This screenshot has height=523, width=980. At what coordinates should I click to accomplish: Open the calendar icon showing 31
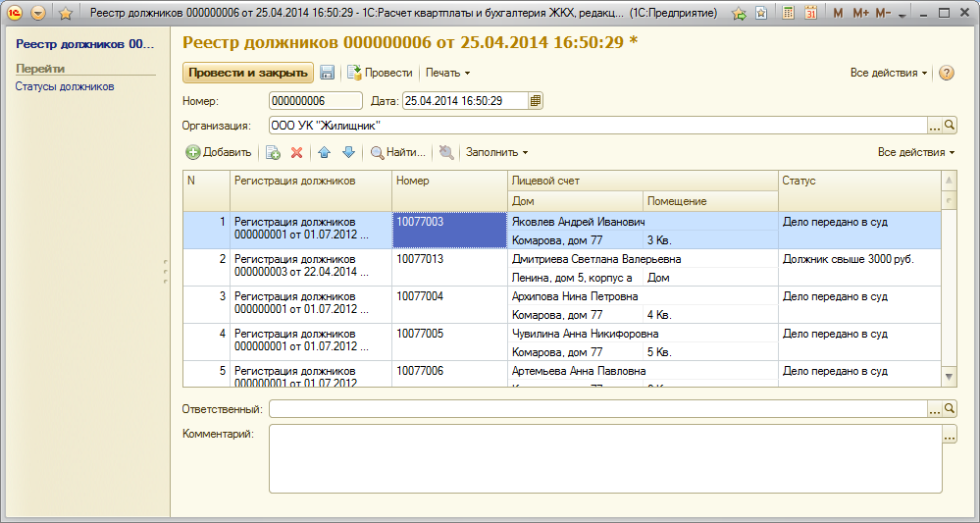point(810,13)
